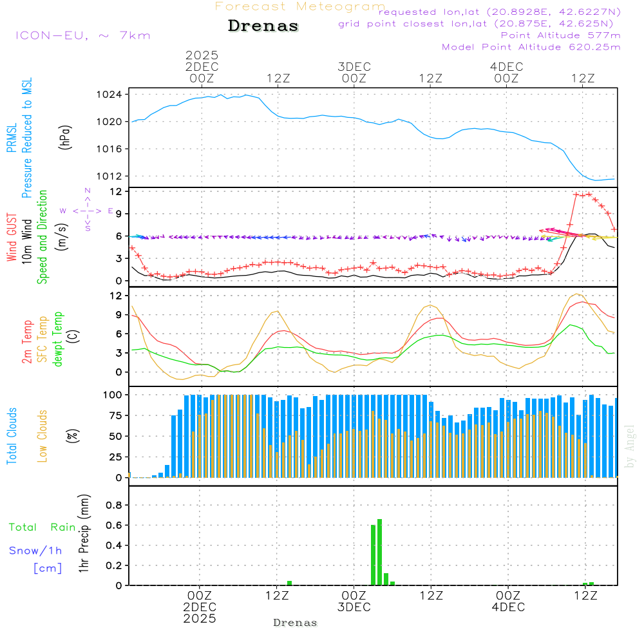Click the bold Drenas title at top
This screenshot has width=644, height=644.
tap(263, 26)
